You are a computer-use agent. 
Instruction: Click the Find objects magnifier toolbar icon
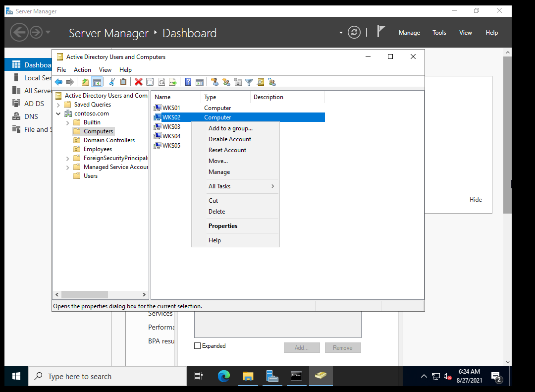tap(261, 82)
